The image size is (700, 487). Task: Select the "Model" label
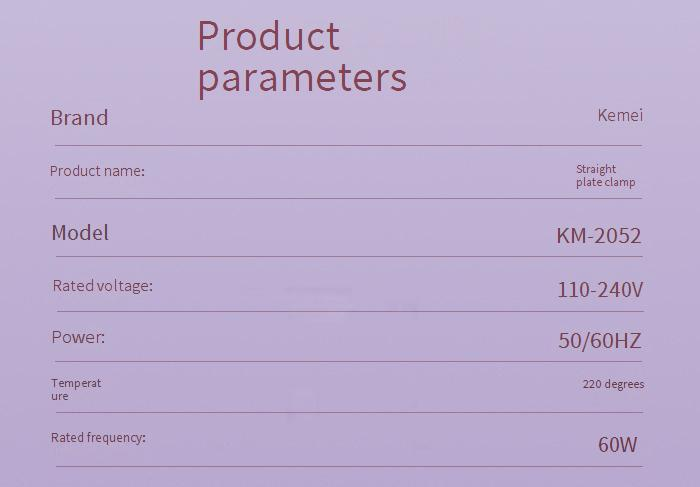tap(80, 233)
